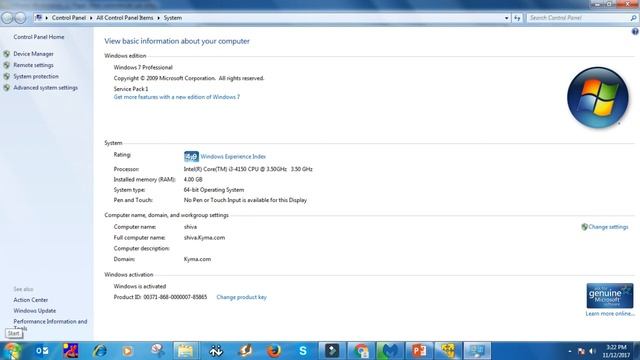
Task: Select Product ID 00371-868-0000007-85865
Action: click(175, 297)
